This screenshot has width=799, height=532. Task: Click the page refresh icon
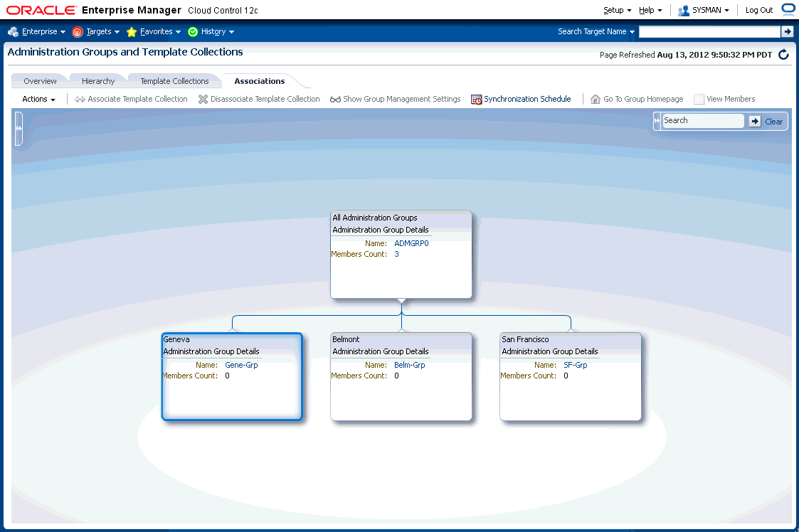(784, 55)
